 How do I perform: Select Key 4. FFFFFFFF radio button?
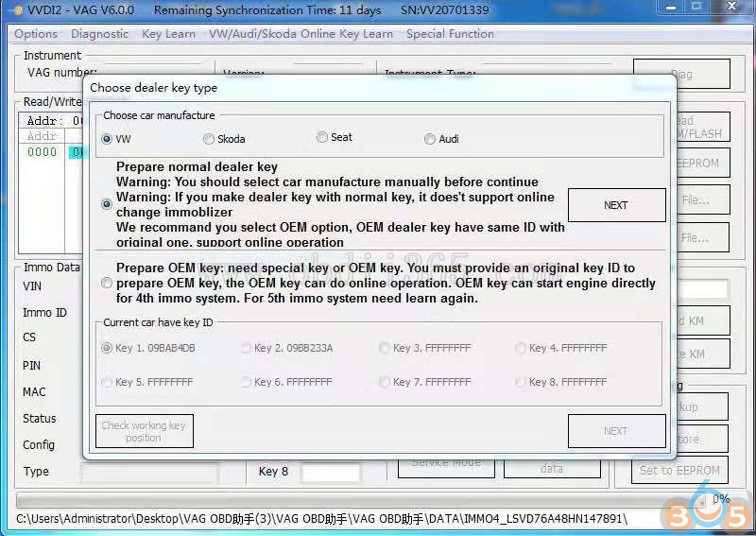[x=521, y=348]
